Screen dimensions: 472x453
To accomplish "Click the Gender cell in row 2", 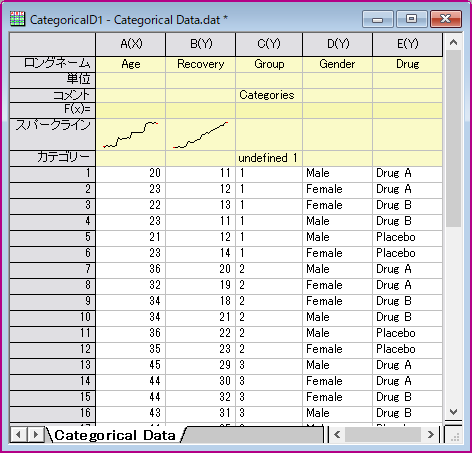I will [338, 190].
